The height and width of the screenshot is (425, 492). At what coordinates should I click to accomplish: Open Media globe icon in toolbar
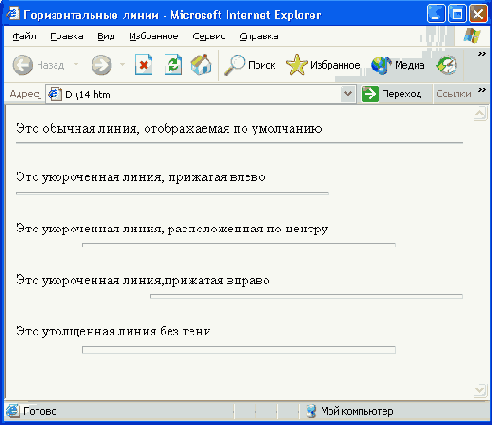pos(381,65)
